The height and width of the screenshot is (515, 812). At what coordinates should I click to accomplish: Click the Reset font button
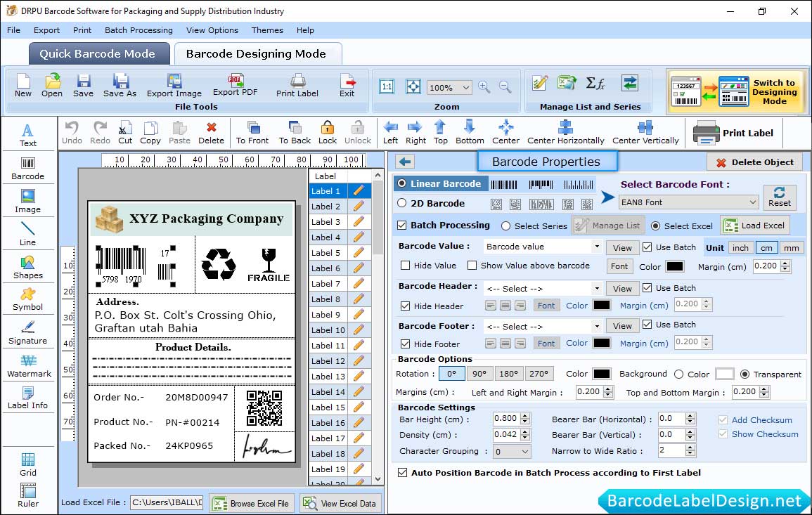pos(780,197)
